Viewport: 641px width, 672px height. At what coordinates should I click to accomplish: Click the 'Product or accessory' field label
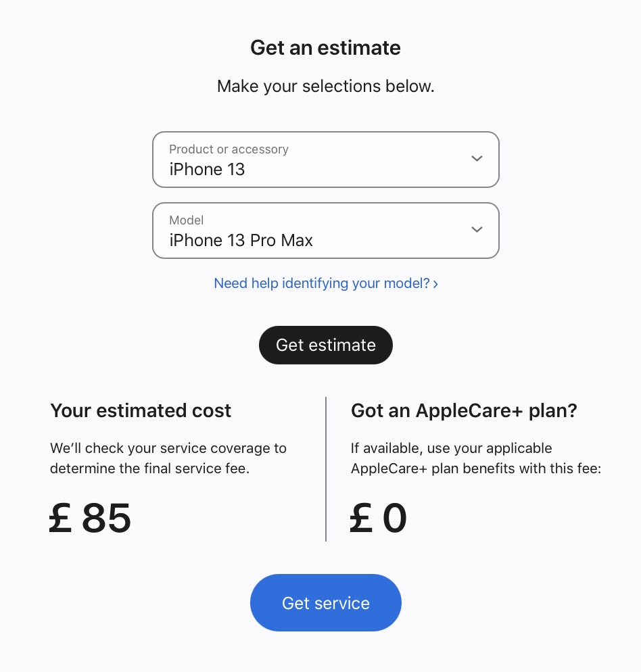click(x=229, y=149)
